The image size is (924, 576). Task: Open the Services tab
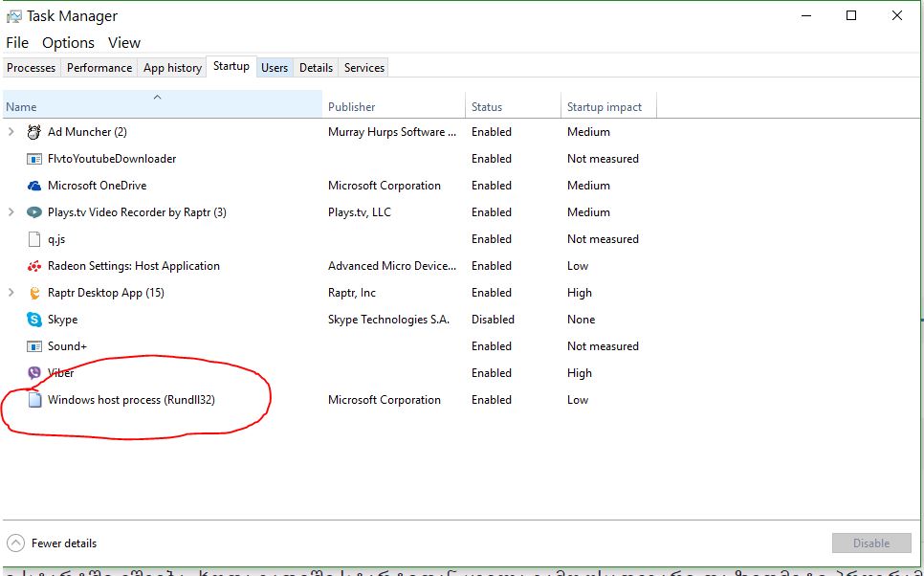(363, 68)
